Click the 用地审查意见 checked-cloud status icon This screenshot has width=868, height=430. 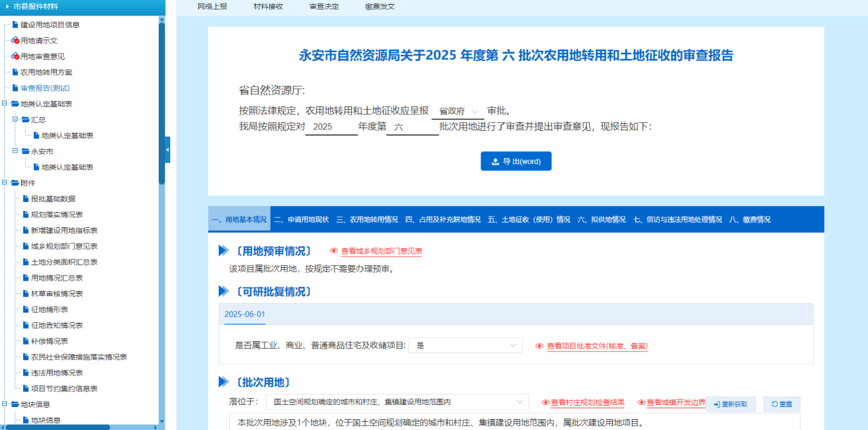click(x=15, y=56)
